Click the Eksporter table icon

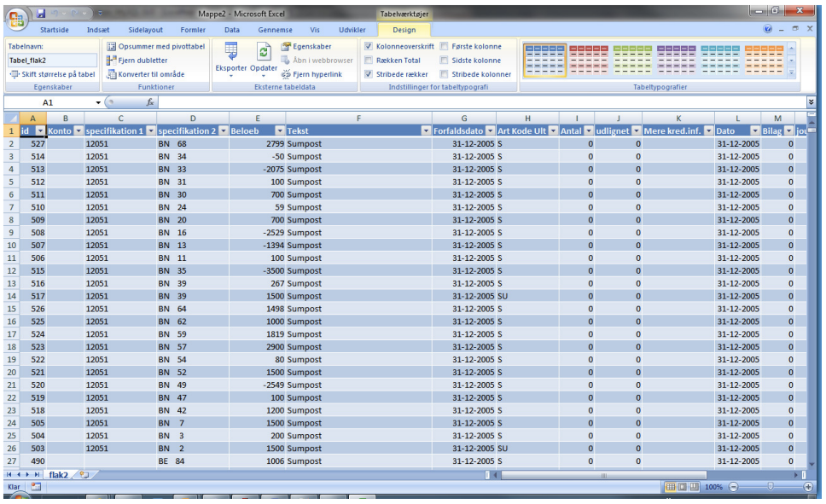[230, 53]
